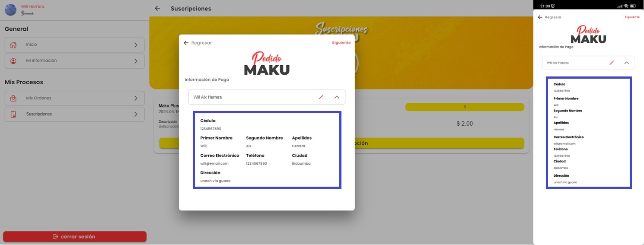Click the home icon beside Inicio
The image size is (644, 245).
coord(13,45)
